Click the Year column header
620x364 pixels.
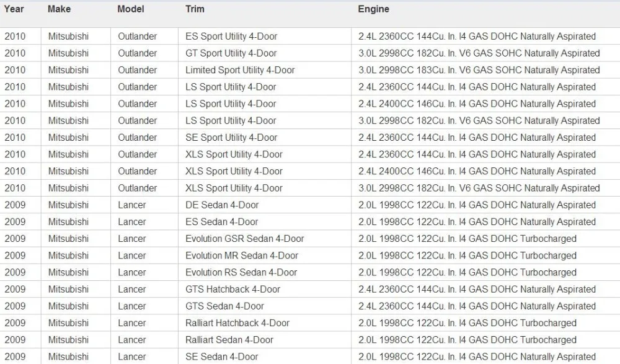pos(14,9)
